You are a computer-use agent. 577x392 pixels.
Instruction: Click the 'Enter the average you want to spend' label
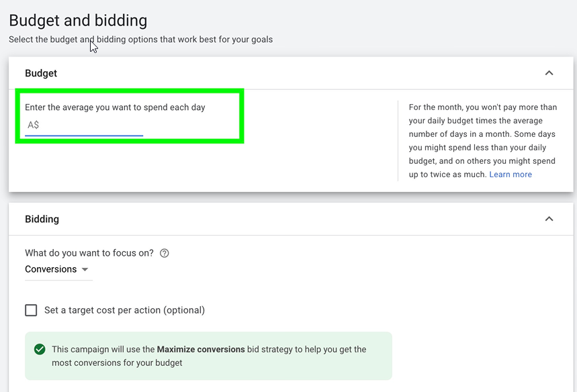pyautogui.click(x=115, y=107)
